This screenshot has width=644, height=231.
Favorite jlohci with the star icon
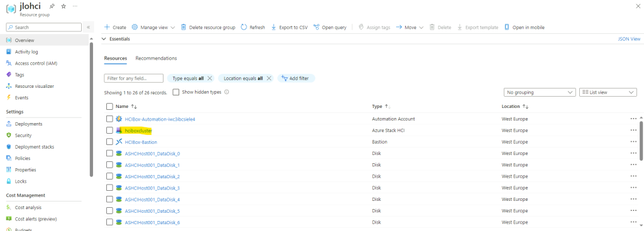point(64,6)
